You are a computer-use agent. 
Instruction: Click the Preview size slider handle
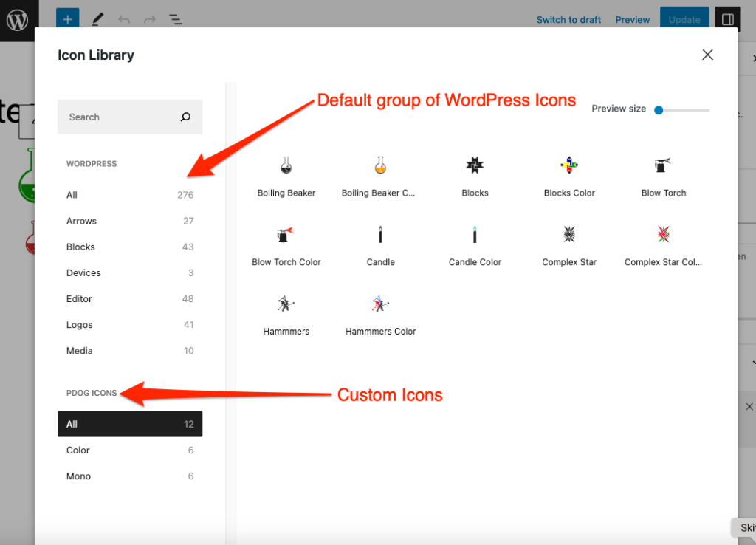pyautogui.click(x=659, y=110)
